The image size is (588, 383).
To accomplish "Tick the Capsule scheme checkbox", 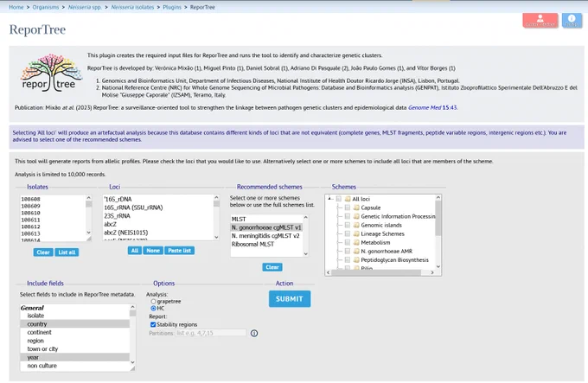I will [348, 207].
